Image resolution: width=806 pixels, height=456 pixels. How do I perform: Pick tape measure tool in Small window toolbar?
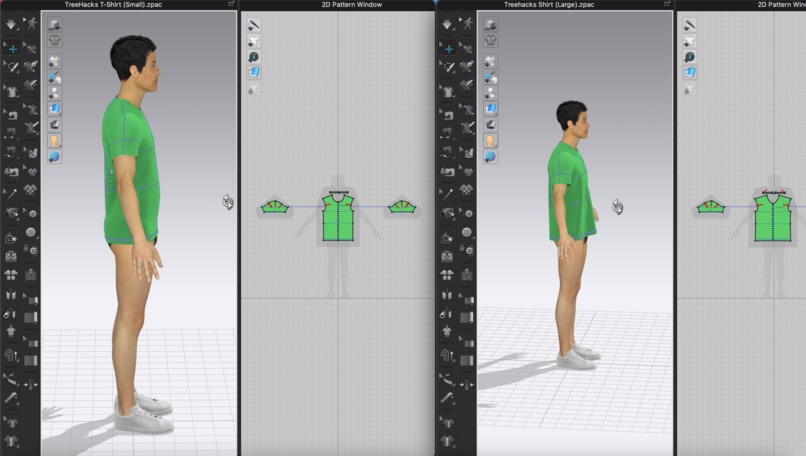(x=11, y=398)
